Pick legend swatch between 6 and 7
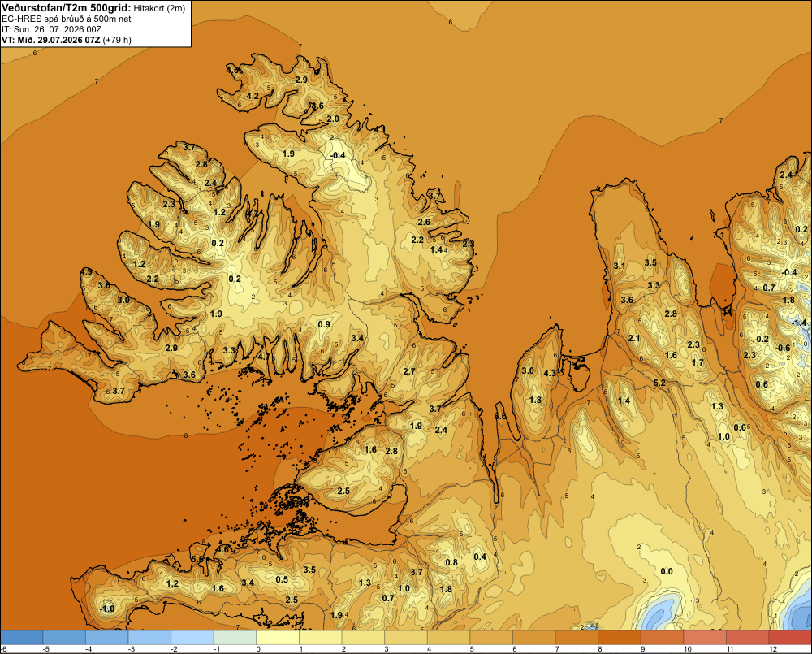 (x=534, y=637)
